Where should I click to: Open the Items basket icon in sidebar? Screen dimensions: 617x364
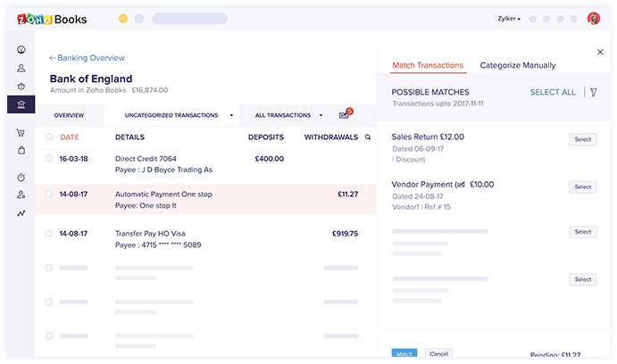21,86
